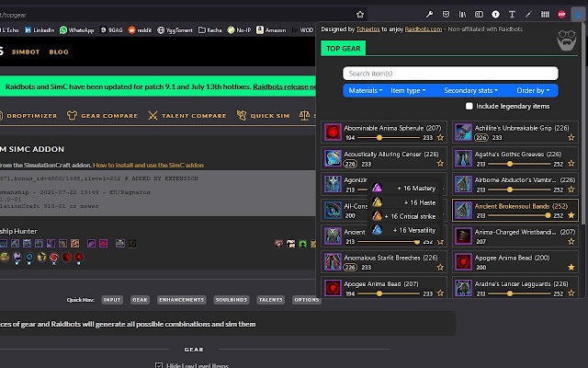The height and width of the screenshot is (368, 588).
Task: Expand the Secondary stats dropdown
Action: [x=471, y=90]
